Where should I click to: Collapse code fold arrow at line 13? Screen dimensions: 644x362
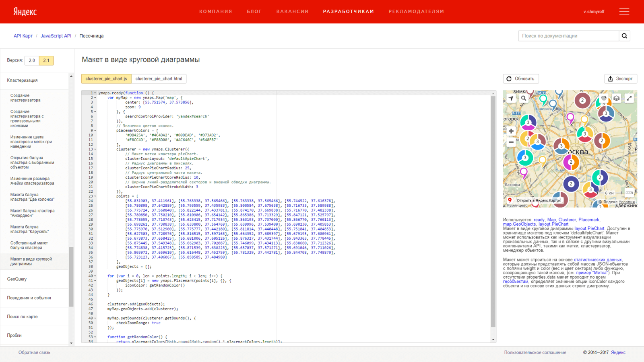[x=95, y=149]
